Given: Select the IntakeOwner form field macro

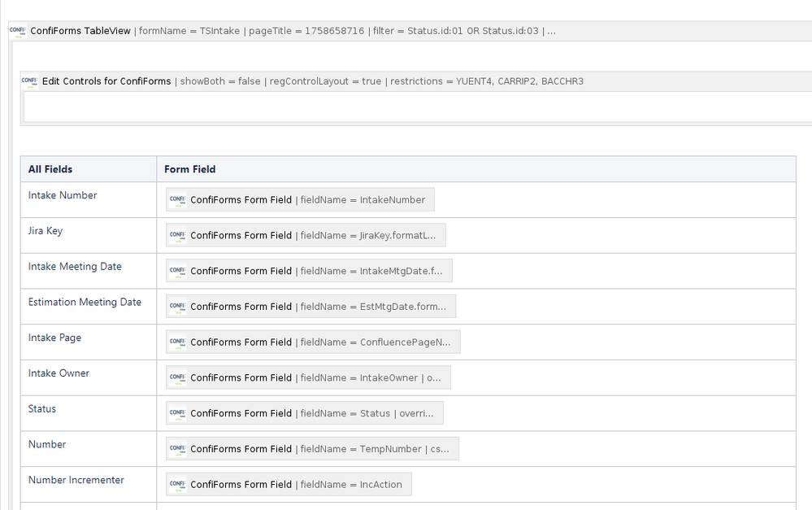Looking at the screenshot, I should point(308,378).
